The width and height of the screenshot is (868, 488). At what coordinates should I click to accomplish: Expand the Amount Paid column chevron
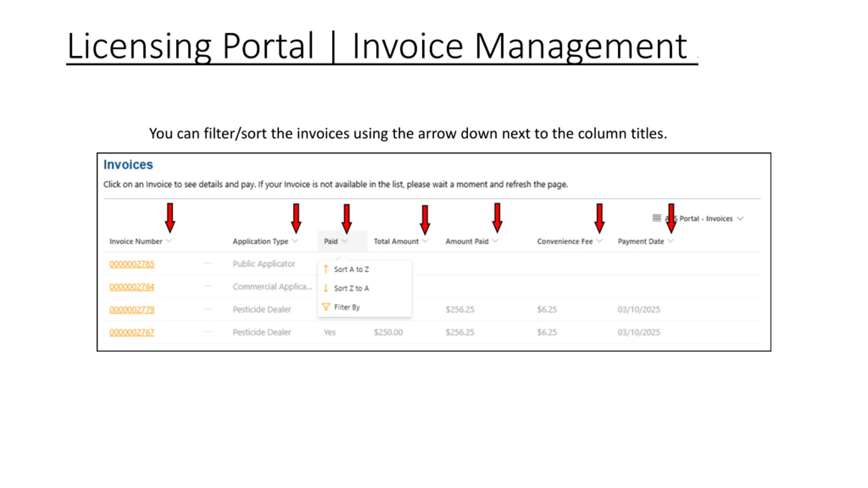click(x=495, y=241)
